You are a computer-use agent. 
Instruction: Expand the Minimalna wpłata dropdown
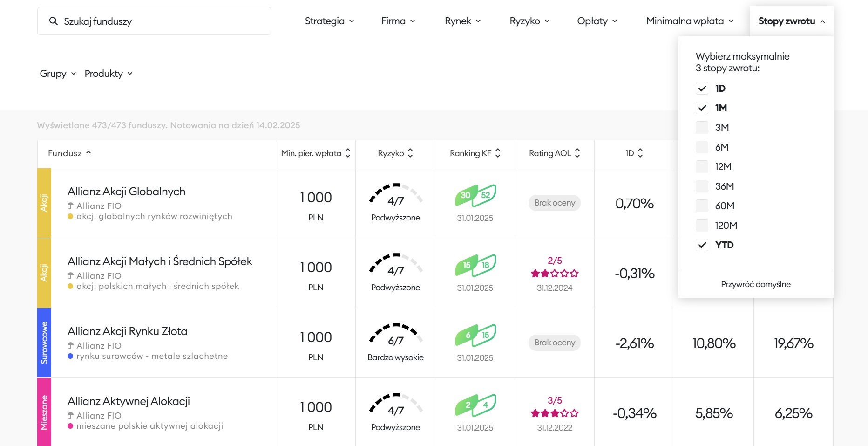click(690, 21)
